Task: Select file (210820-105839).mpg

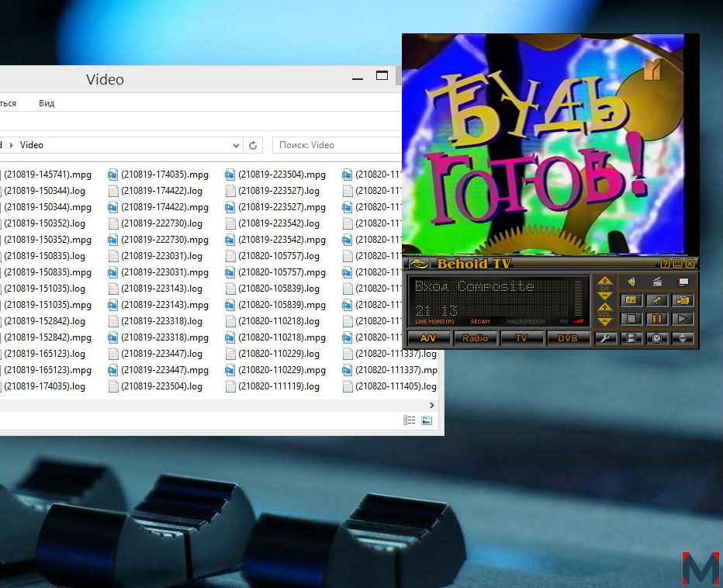Action: pyautogui.click(x=282, y=305)
